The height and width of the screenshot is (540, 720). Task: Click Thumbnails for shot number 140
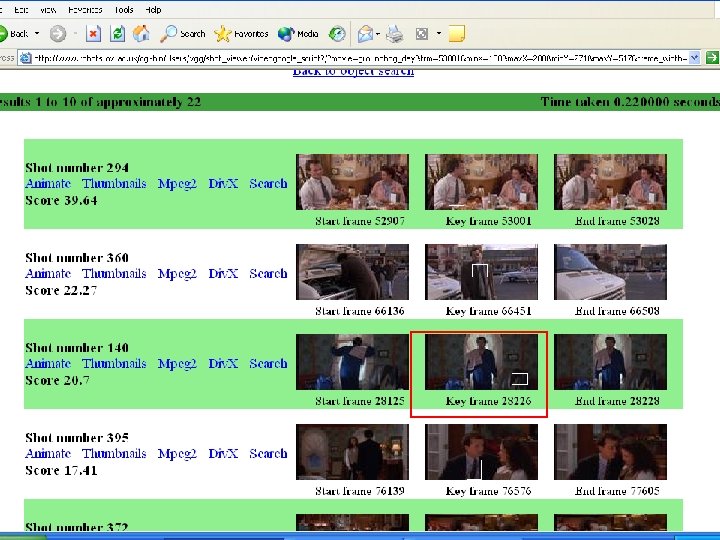[114, 364]
